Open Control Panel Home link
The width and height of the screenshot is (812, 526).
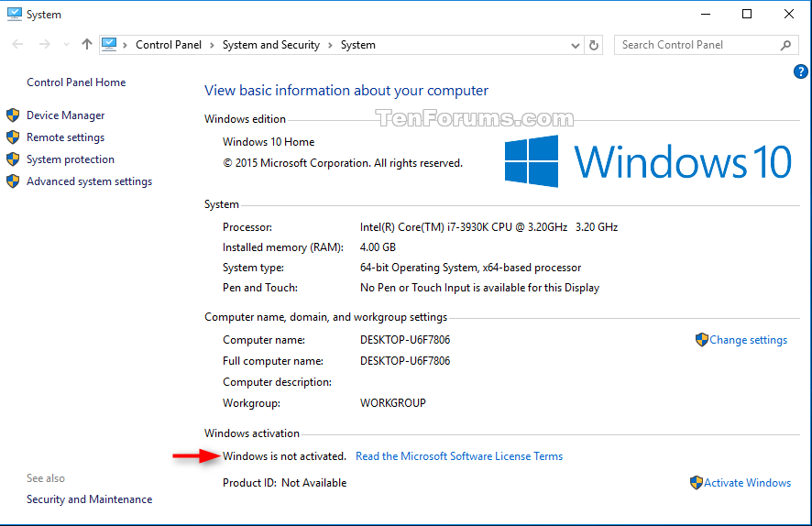(76, 82)
